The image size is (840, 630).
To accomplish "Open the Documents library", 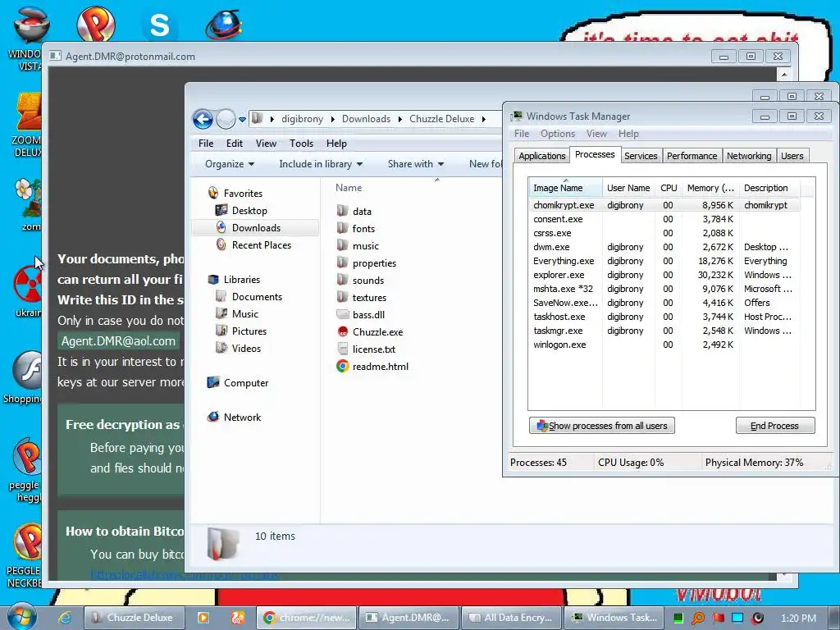I will point(257,297).
